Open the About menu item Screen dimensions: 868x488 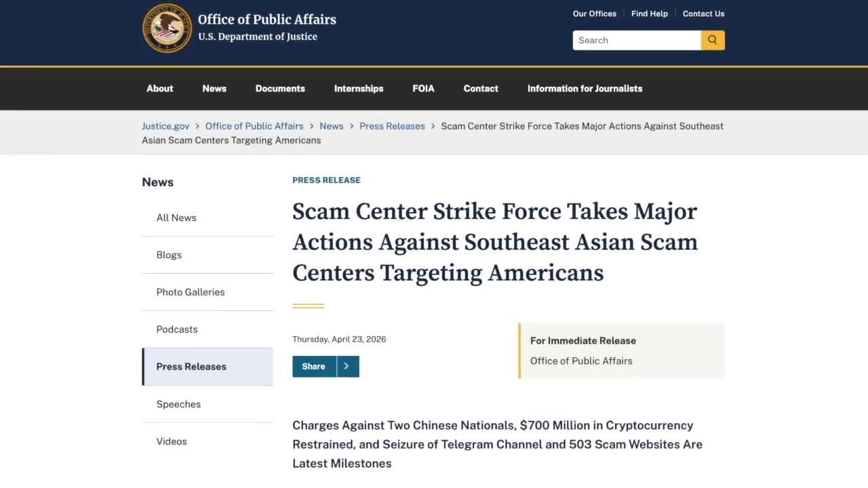pyautogui.click(x=160, y=88)
